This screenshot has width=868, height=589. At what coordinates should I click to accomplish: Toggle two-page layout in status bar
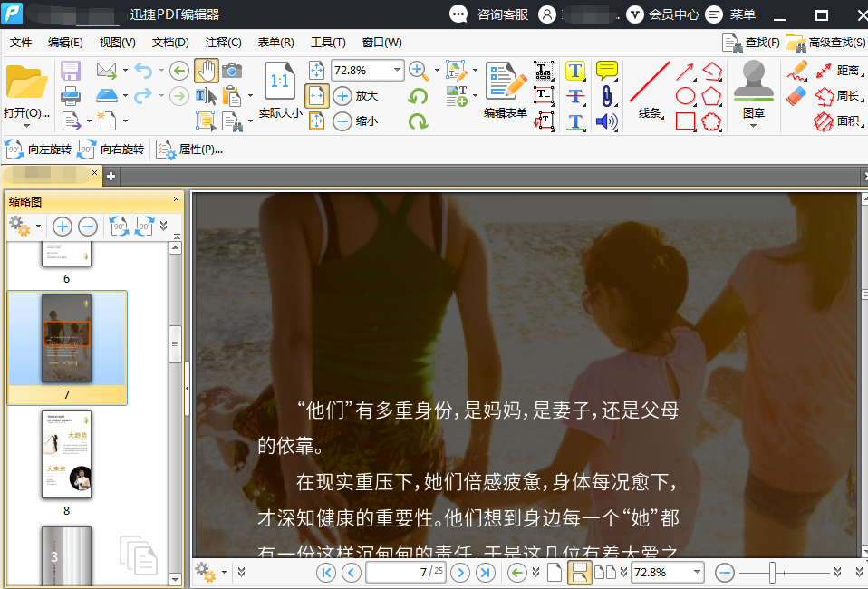click(x=604, y=572)
